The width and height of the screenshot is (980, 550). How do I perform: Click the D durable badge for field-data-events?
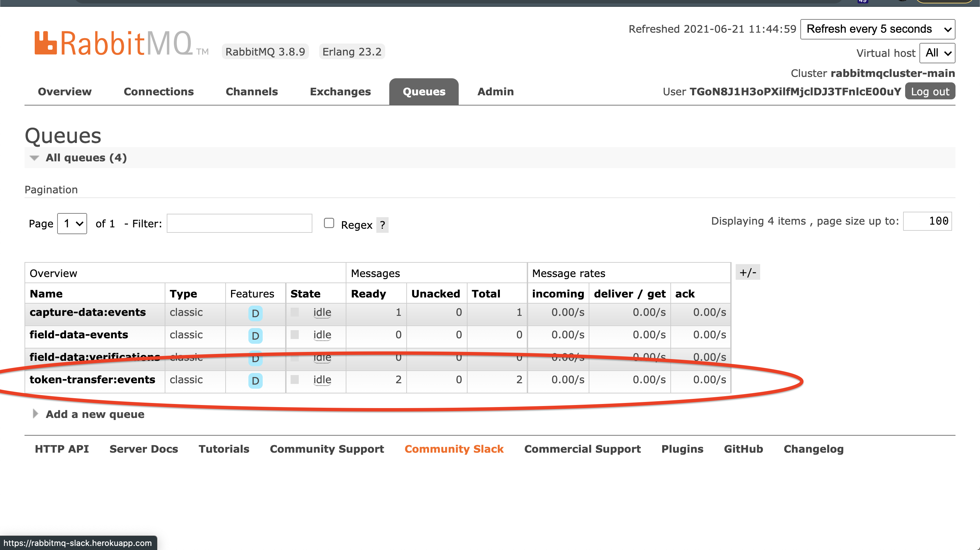click(x=255, y=336)
